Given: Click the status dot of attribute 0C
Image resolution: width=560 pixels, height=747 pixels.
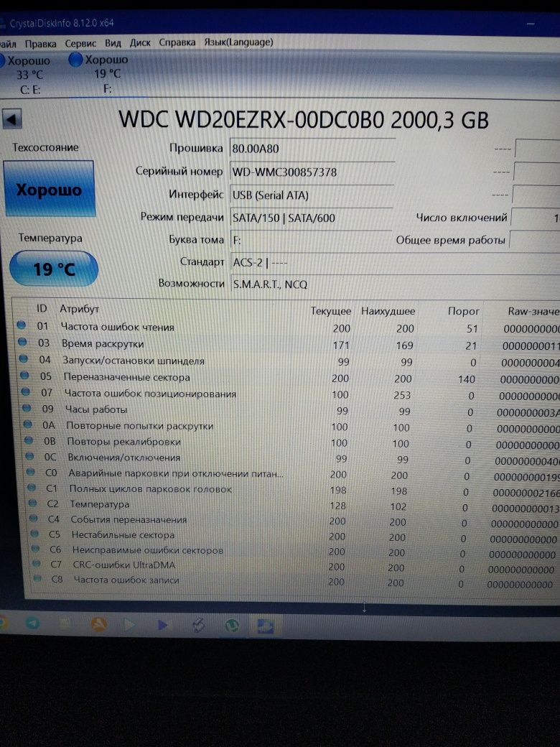Looking at the screenshot, I should tap(29, 456).
